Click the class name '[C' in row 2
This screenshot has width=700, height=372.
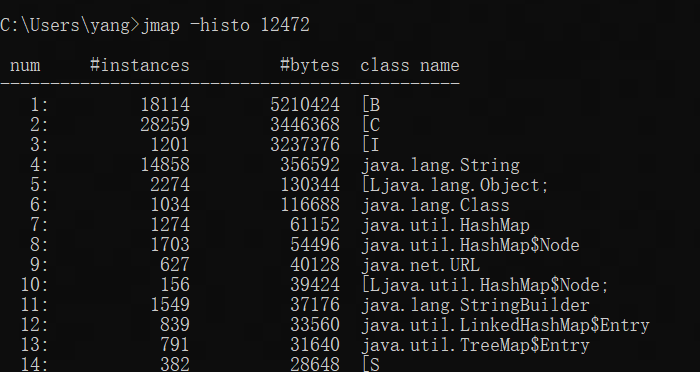pos(371,125)
